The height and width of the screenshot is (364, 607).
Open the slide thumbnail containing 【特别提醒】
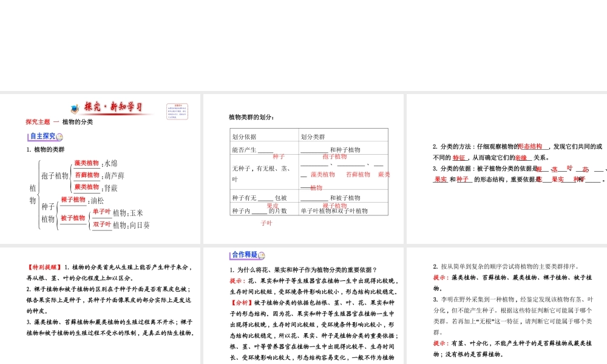coord(100,306)
